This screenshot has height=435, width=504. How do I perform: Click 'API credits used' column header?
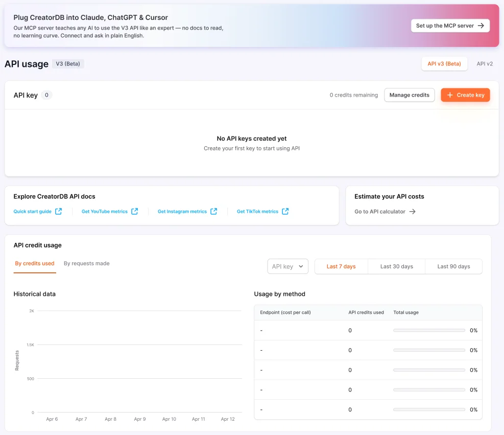pos(366,312)
